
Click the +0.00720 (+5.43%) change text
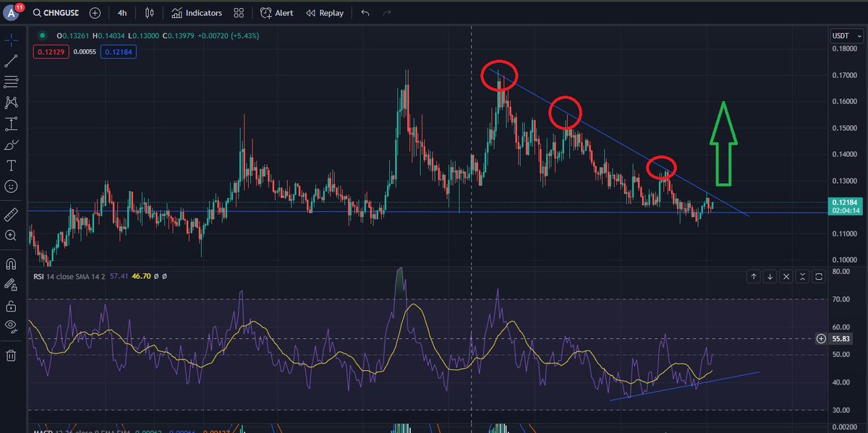tap(227, 35)
